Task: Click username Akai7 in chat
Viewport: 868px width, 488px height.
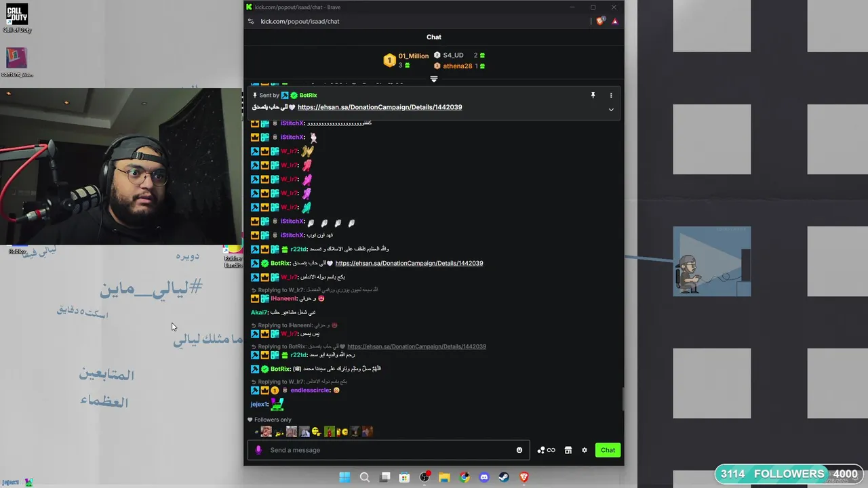Action: pos(259,312)
